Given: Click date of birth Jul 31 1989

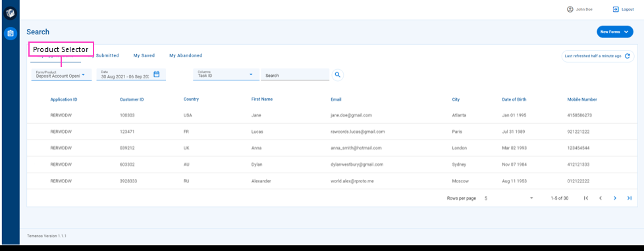Looking at the screenshot, I should (x=514, y=132).
